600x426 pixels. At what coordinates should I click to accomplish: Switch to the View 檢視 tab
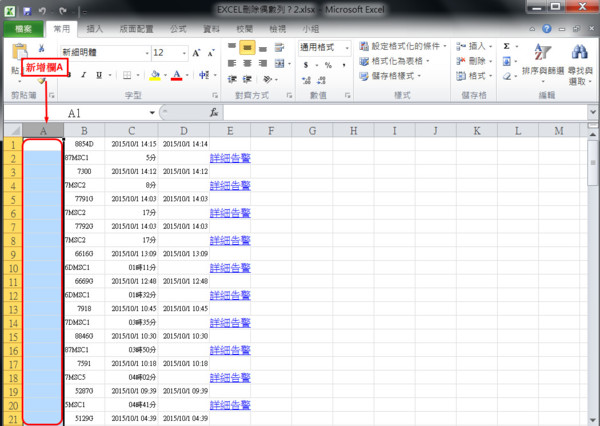[278, 29]
